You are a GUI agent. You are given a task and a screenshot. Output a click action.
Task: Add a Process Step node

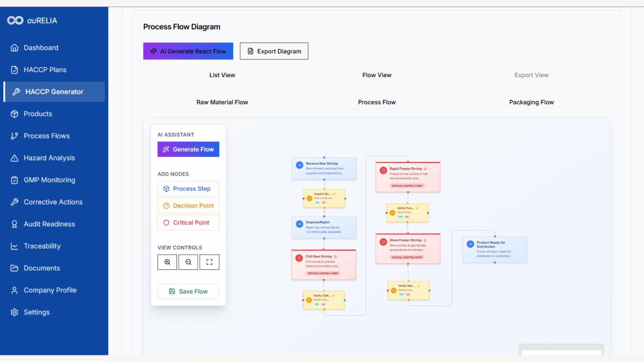188,189
